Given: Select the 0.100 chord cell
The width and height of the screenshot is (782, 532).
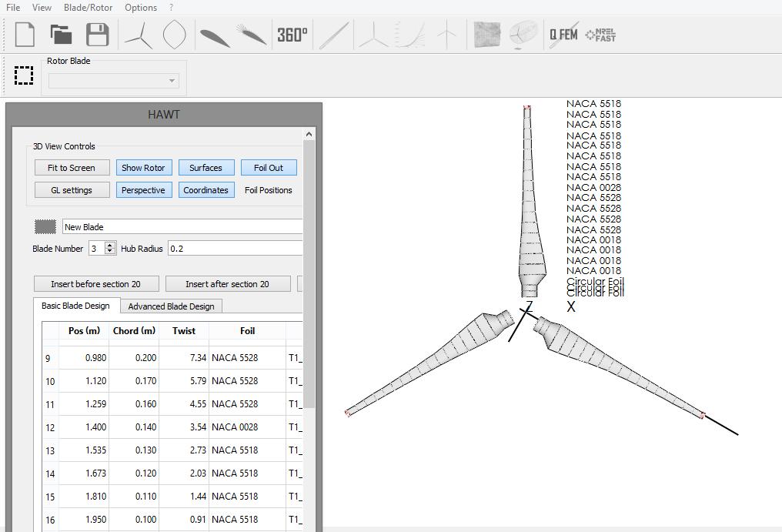Looking at the screenshot, I should [x=134, y=519].
